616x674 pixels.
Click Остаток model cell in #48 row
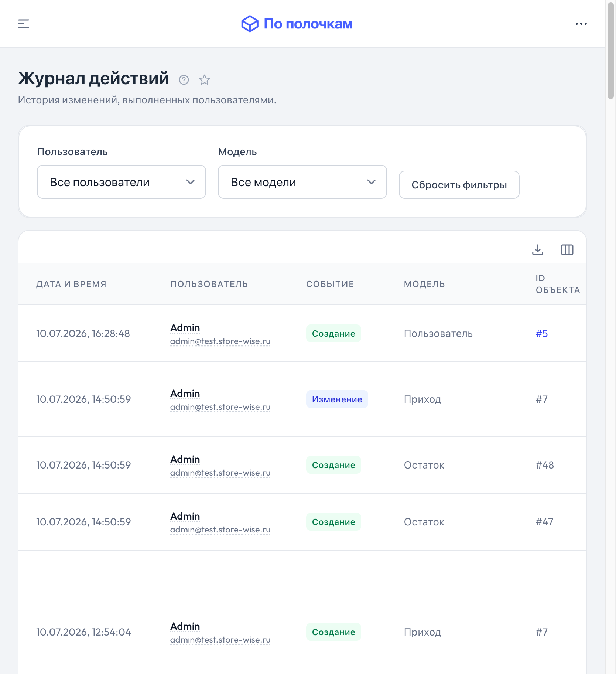click(x=424, y=465)
